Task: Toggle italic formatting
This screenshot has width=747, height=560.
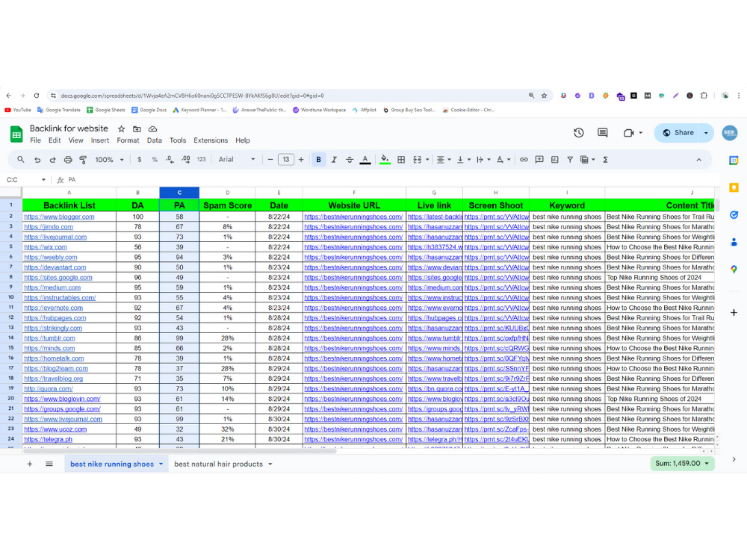Action: [x=334, y=160]
